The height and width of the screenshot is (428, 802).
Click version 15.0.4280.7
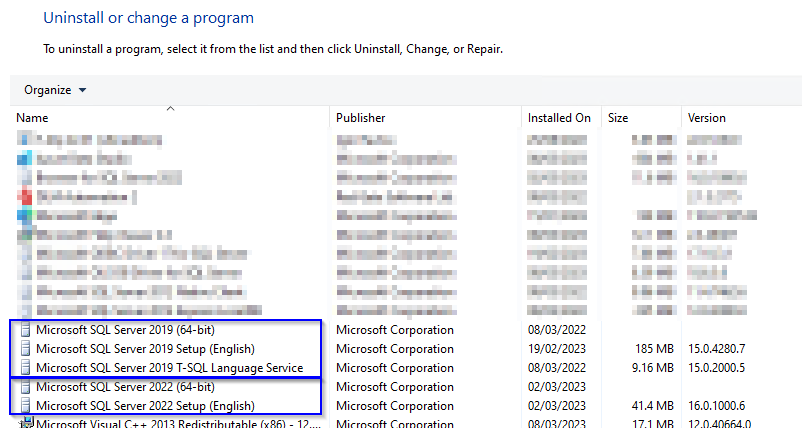click(x=717, y=349)
